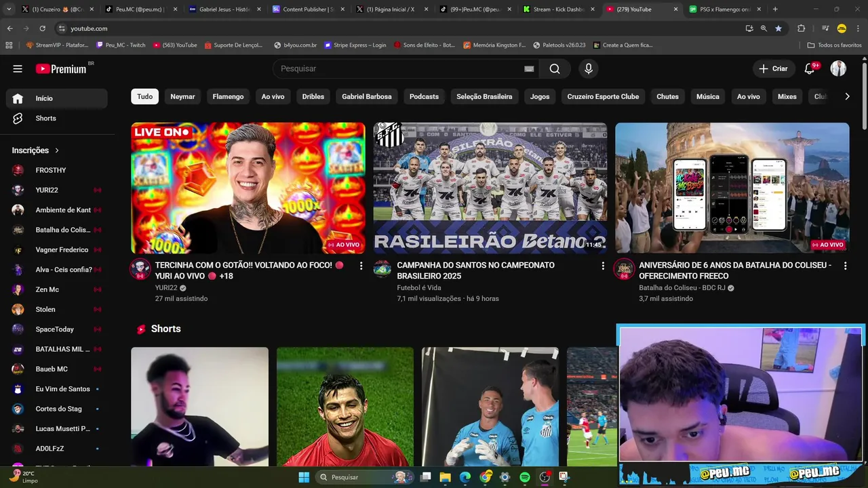This screenshot has height=488, width=868.
Task: Open Shorts from the sidebar
Action: (57, 118)
